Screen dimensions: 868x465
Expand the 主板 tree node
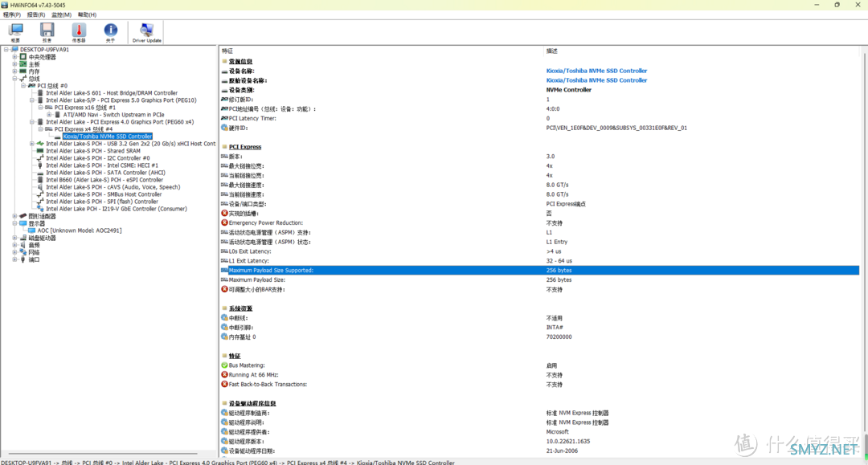point(15,64)
